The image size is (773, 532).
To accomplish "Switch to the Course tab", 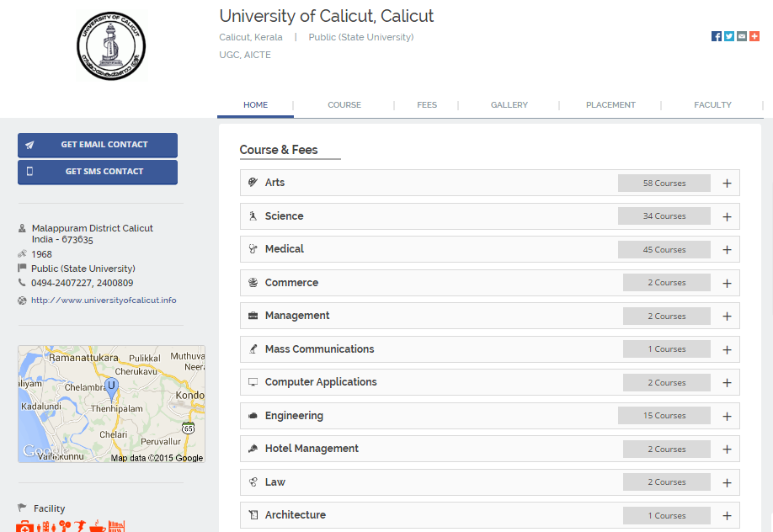I will coord(344,105).
